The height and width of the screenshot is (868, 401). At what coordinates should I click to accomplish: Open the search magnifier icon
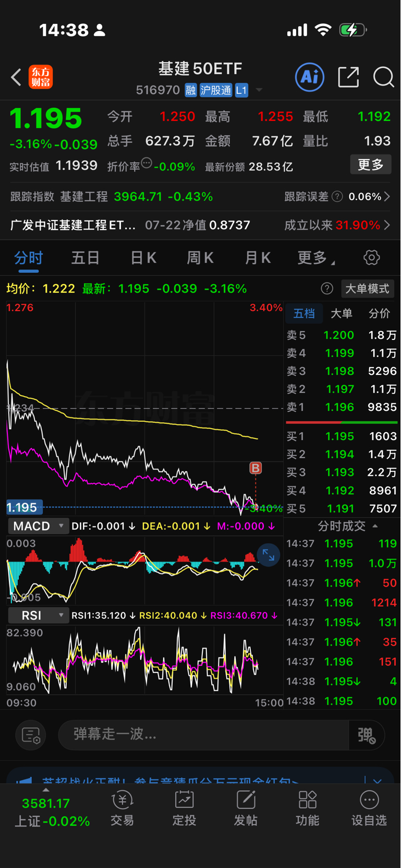(383, 77)
